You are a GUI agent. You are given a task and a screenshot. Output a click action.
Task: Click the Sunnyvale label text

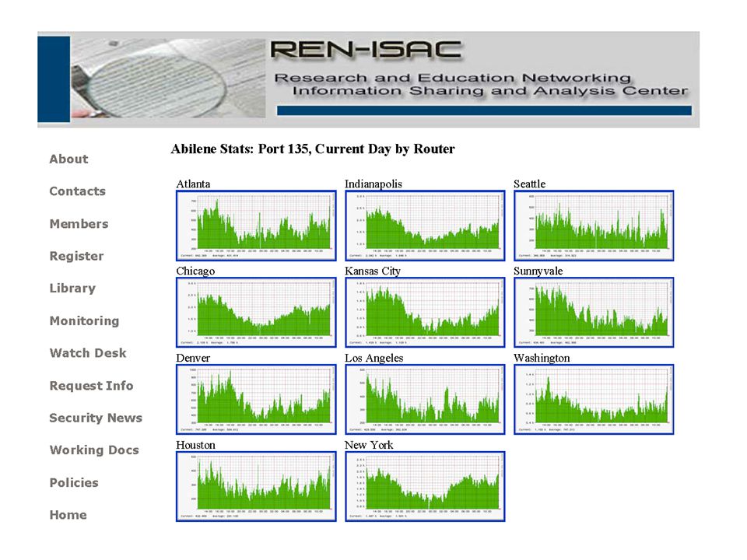(538, 271)
